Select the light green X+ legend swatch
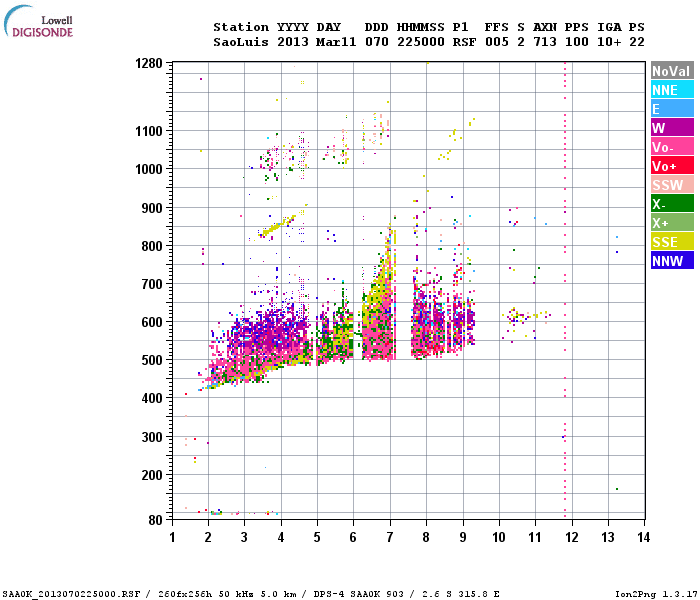This screenshot has width=700, height=600. pyautogui.click(x=672, y=222)
